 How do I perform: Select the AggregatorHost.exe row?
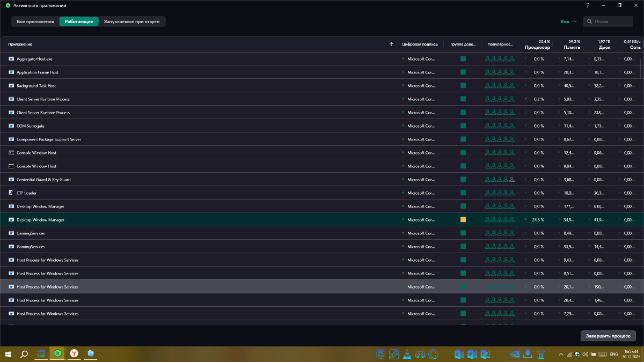coord(320,59)
